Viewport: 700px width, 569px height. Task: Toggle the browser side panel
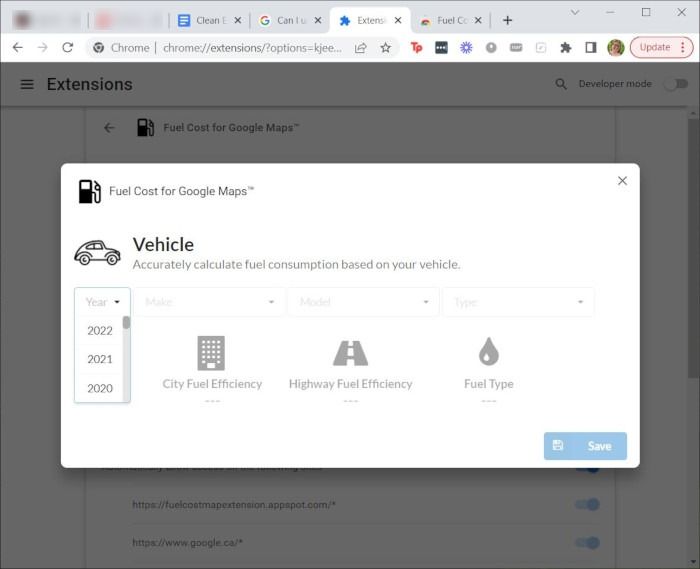tap(591, 47)
